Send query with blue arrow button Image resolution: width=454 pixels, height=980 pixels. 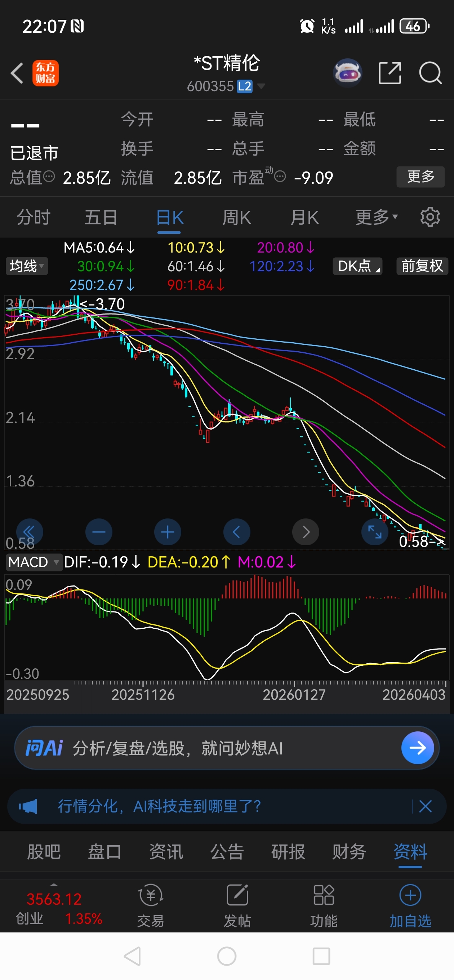pyautogui.click(x=418, y=748)
